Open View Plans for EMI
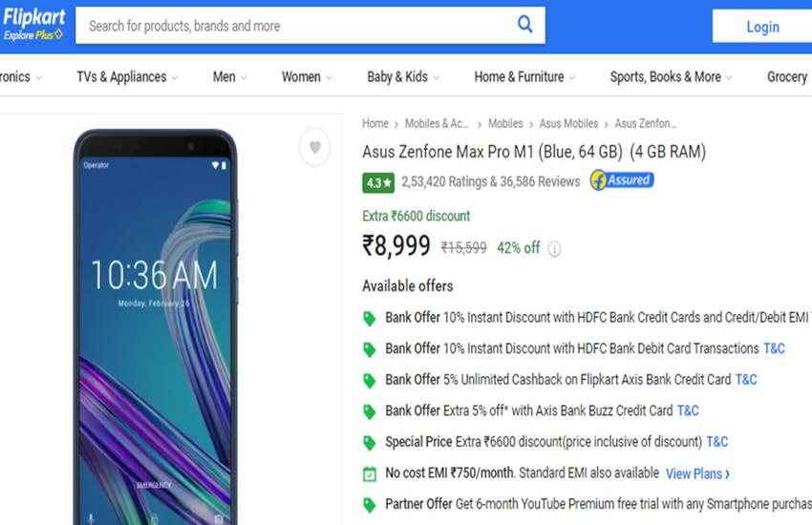The image size is (812, 525). coord(697,473)
